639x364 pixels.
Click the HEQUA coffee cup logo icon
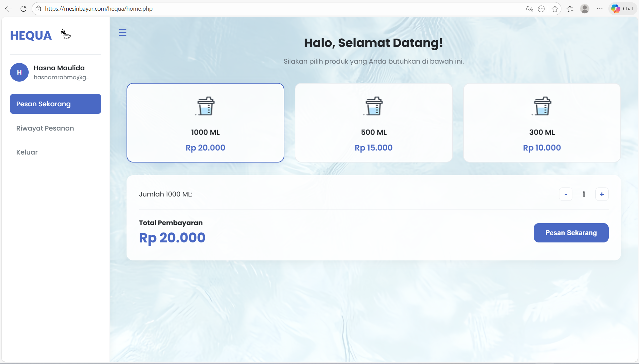[x=66, y=34]
